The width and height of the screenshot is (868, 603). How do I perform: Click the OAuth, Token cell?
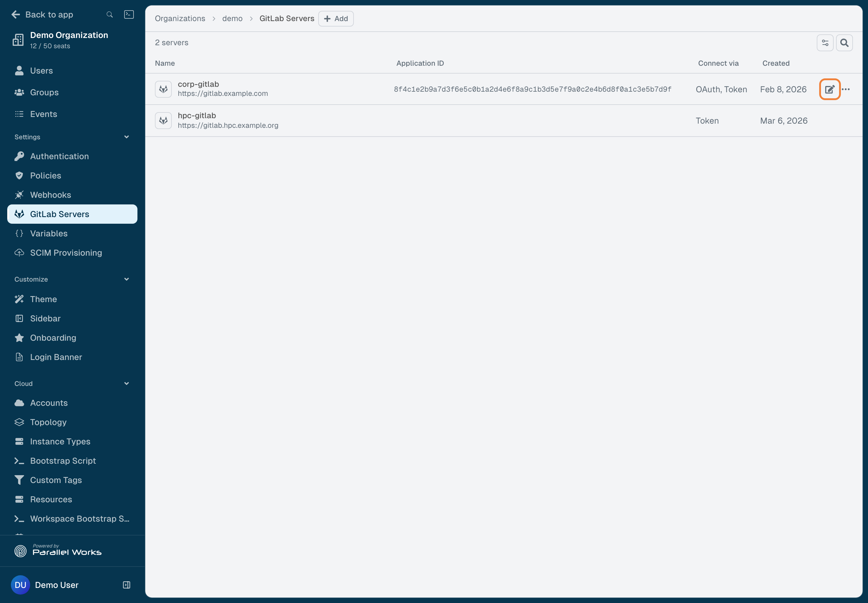point(721,89)
